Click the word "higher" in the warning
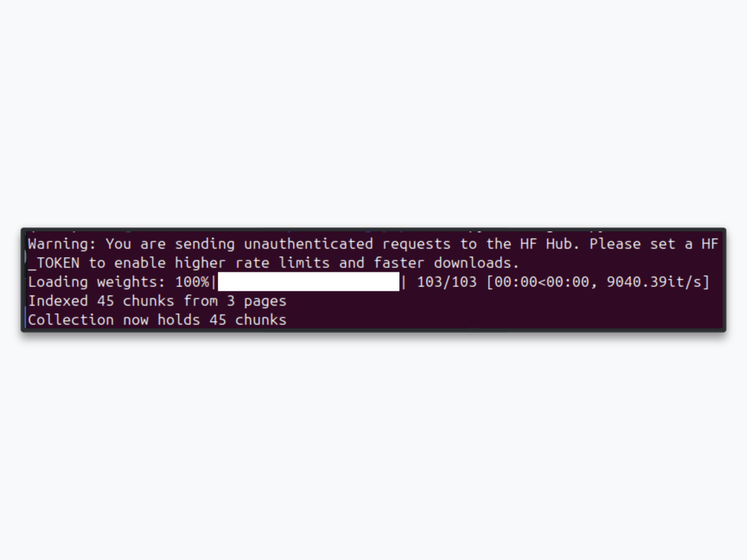The width and height of the screenshot is (747, 560). [200, 264]
